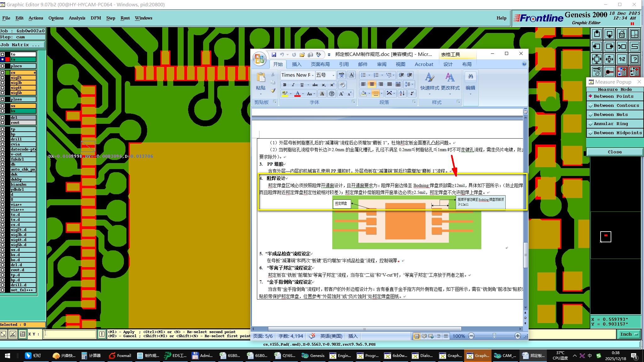Open Job Matrix button

pos(22,45)
